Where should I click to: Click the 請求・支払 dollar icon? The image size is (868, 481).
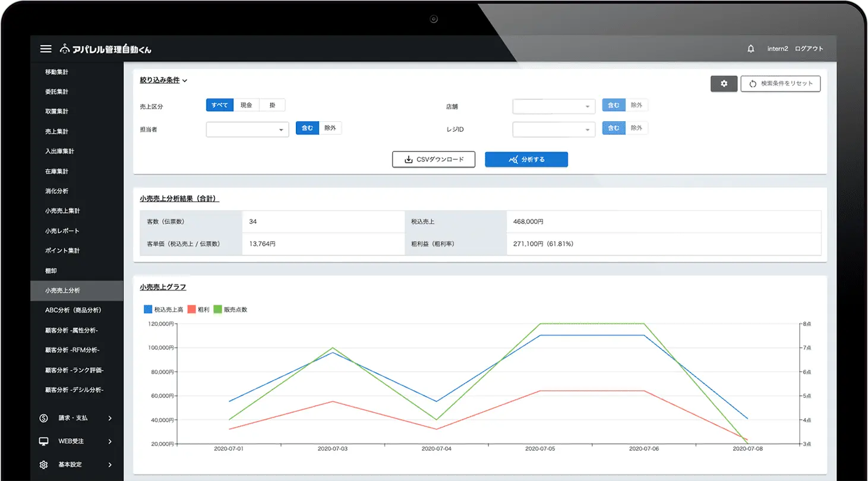43,418
